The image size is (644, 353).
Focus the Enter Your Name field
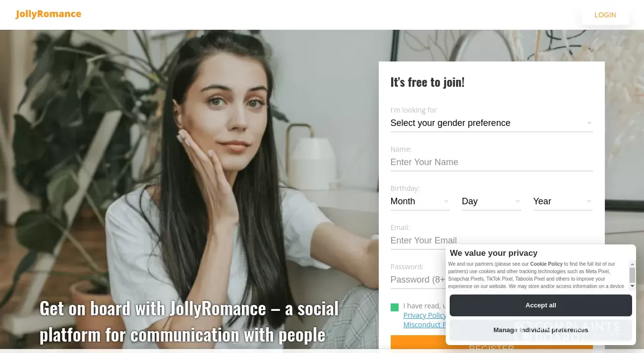coord(491,162)
